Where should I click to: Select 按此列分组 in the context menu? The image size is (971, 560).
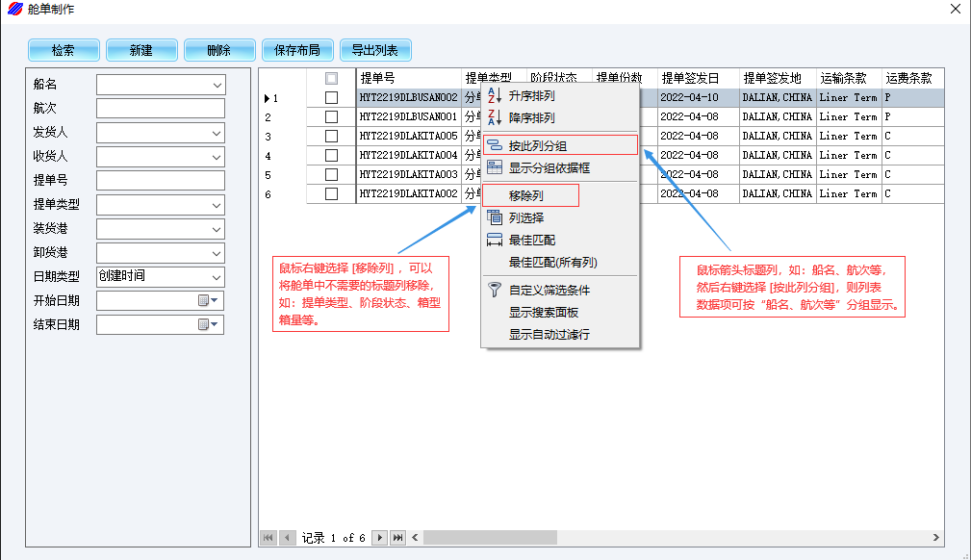[538, 146]
